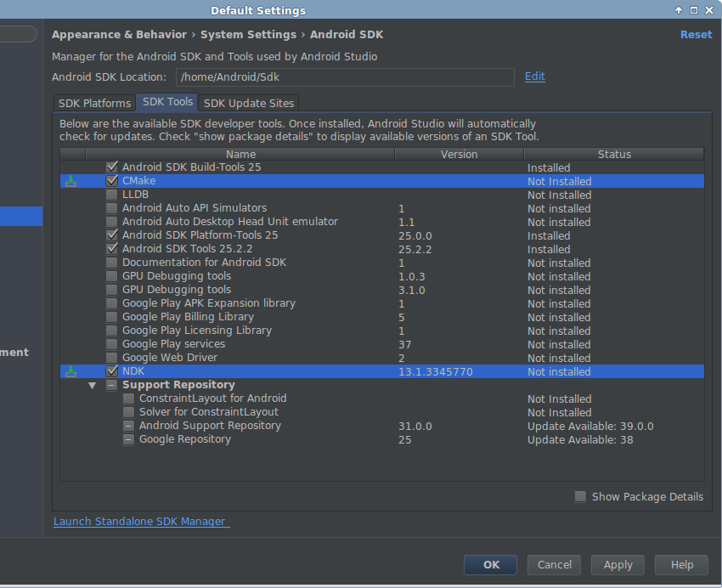Image resolution: width=722 pixels, height=588 pixels.
Task: Check the LLDB checkbox
Action: click(x=112, y=195)
